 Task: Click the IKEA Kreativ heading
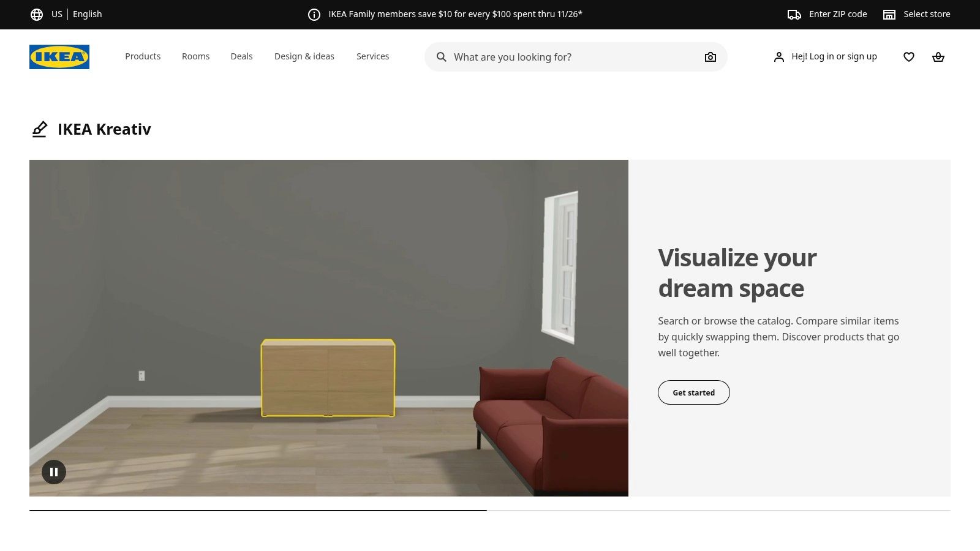tap(104, 129)
